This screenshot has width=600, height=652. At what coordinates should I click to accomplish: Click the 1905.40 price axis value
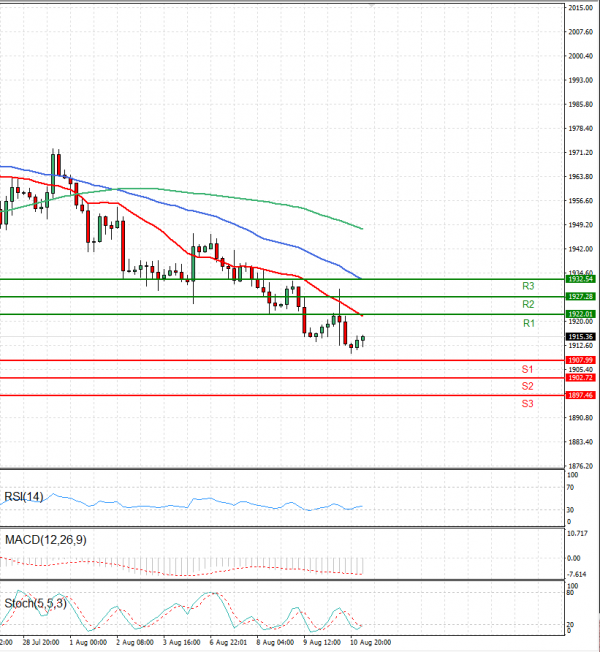click(580, 369)
